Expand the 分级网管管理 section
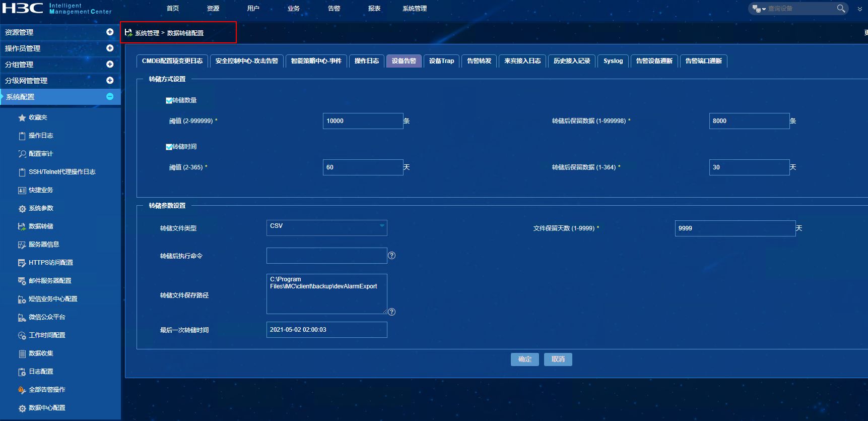 click(x=110, y=81)
